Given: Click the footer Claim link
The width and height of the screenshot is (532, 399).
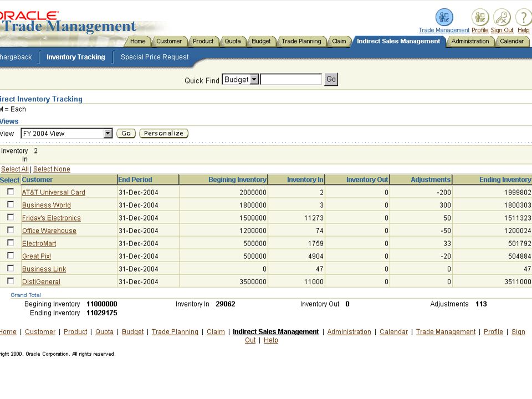Looking at the screenshot, I should [216, 332].
